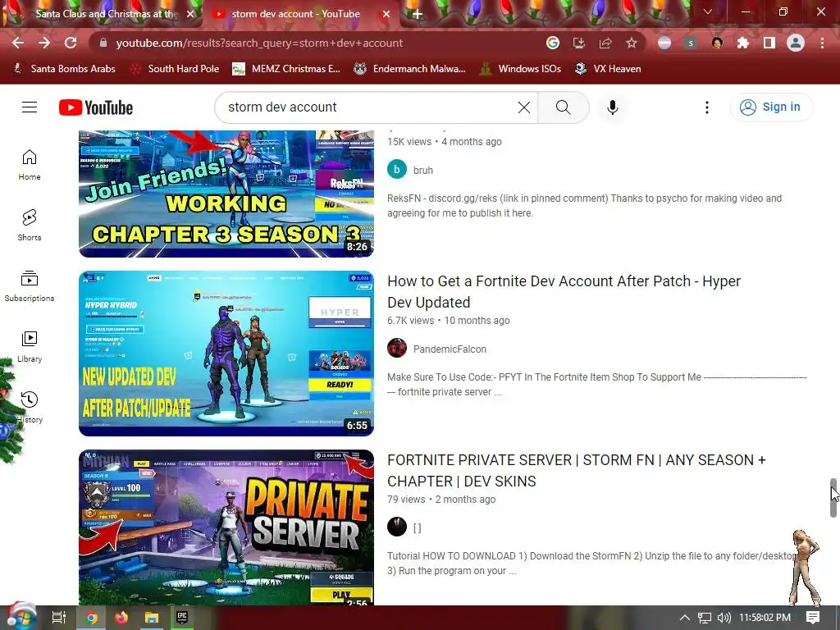Open the Endermanch Malwa... bookmark

(x=410, y=69)
